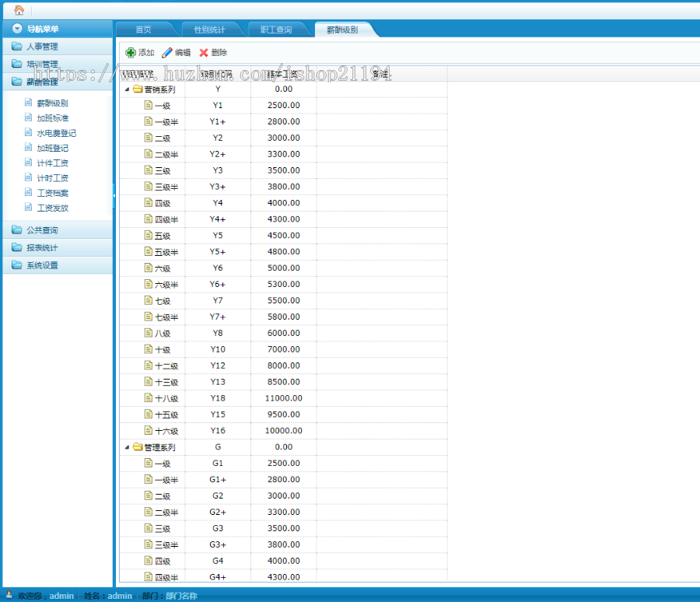Click the document icon beside 加班标准
This screenshot has height=602, width=700.
[x=29, y=117]
